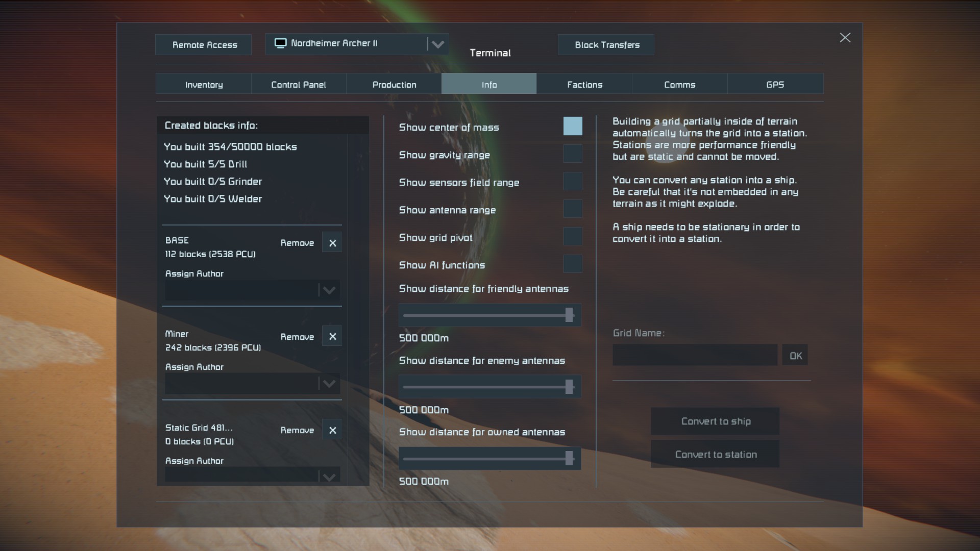The height and width of the screenshot is (551, 980).
Task: Open Block Transfers
Action: (606, 45)
